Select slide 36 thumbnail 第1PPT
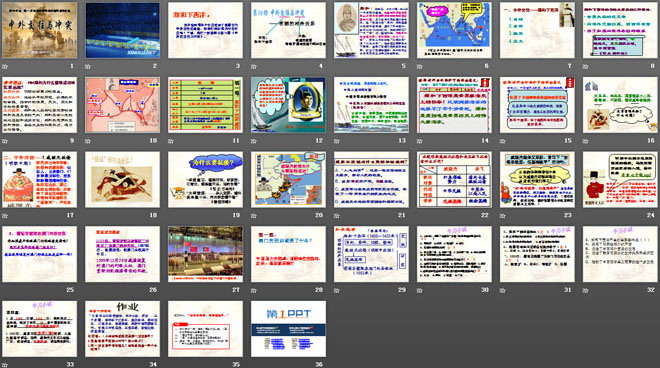 coord(288,328)
